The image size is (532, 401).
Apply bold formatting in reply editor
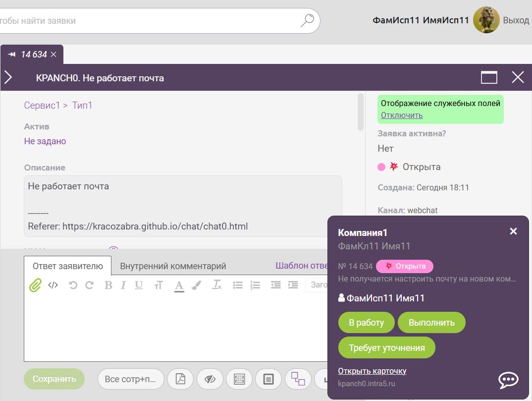(108, 285)
